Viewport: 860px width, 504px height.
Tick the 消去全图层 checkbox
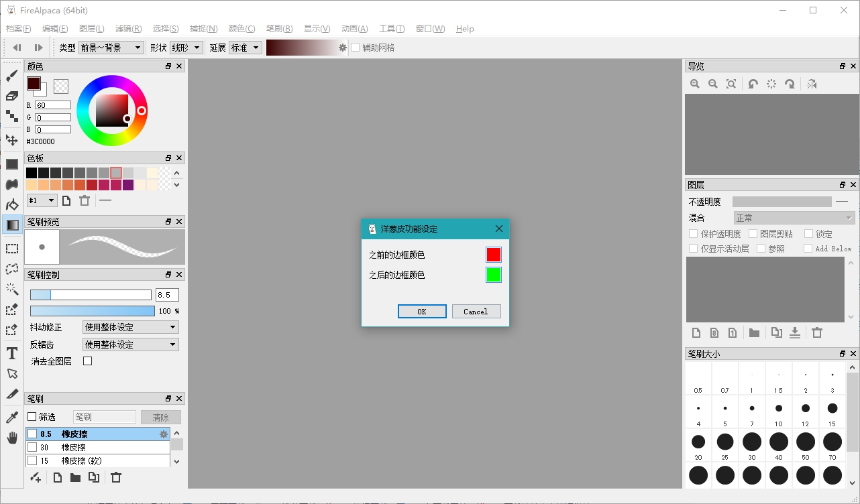(87, 361)
